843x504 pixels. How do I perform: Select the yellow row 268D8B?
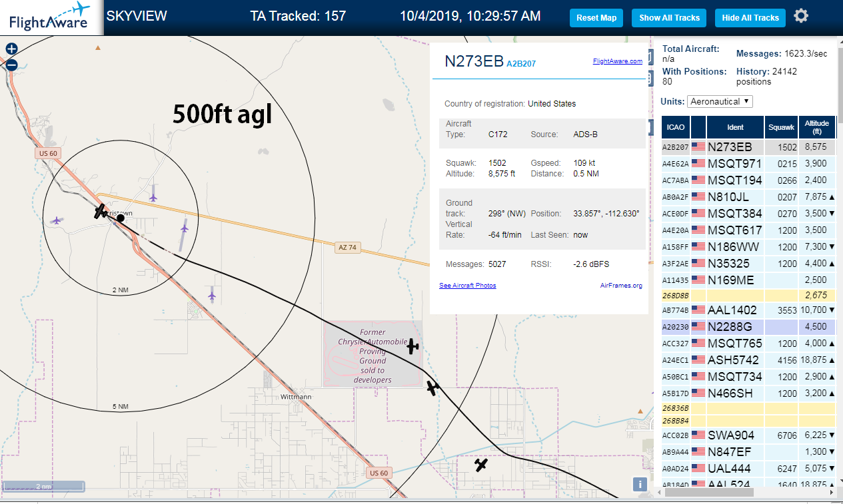click(x=748, y=295)
